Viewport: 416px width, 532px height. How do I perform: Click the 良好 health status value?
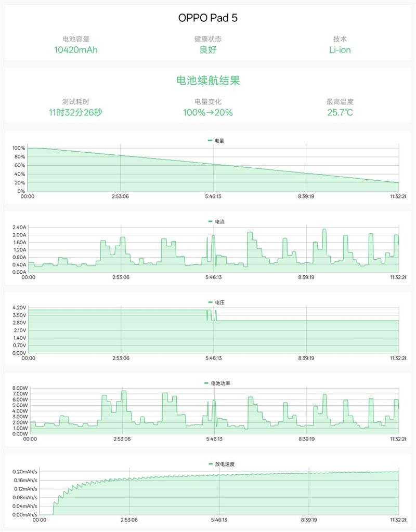[208, 50]
